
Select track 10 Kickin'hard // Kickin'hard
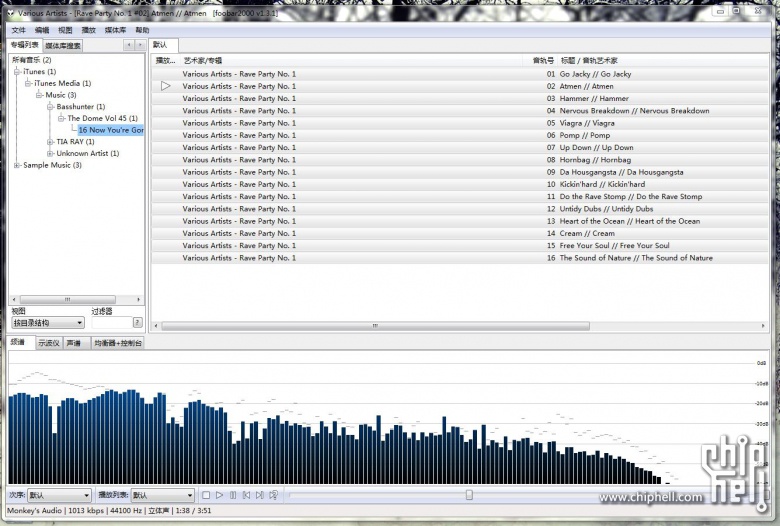(460, 184)
